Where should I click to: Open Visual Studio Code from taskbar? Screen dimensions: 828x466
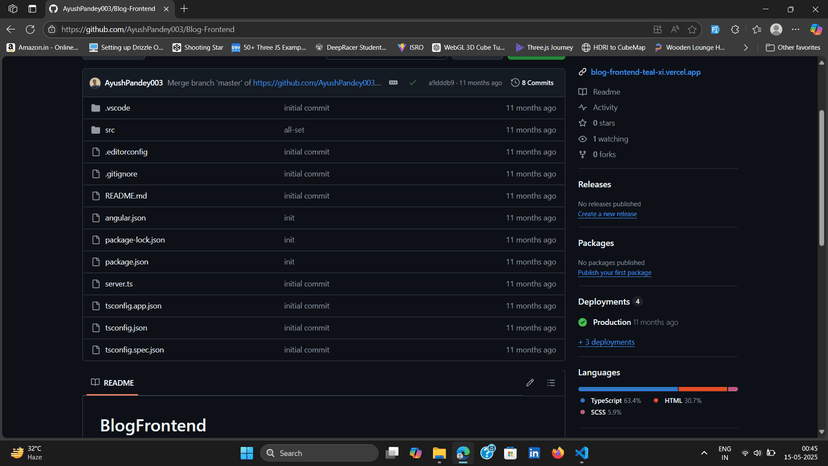tap(581, 453)
